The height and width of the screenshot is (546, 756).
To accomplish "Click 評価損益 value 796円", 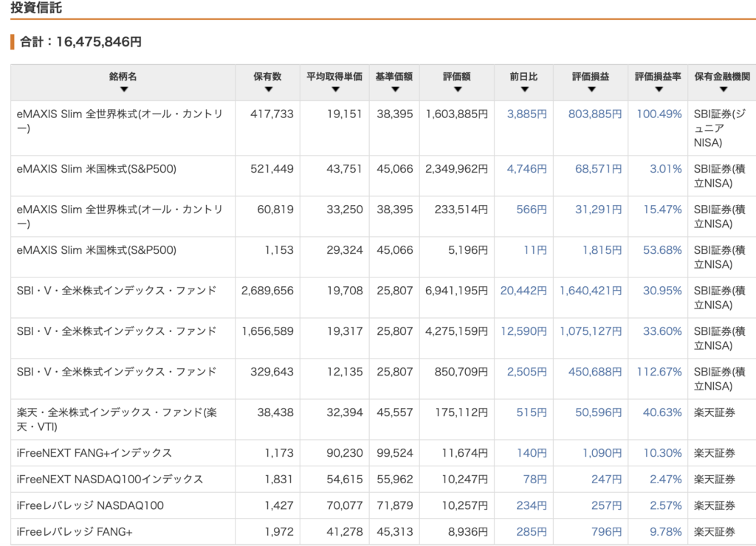I will click(x=607, y=531).
